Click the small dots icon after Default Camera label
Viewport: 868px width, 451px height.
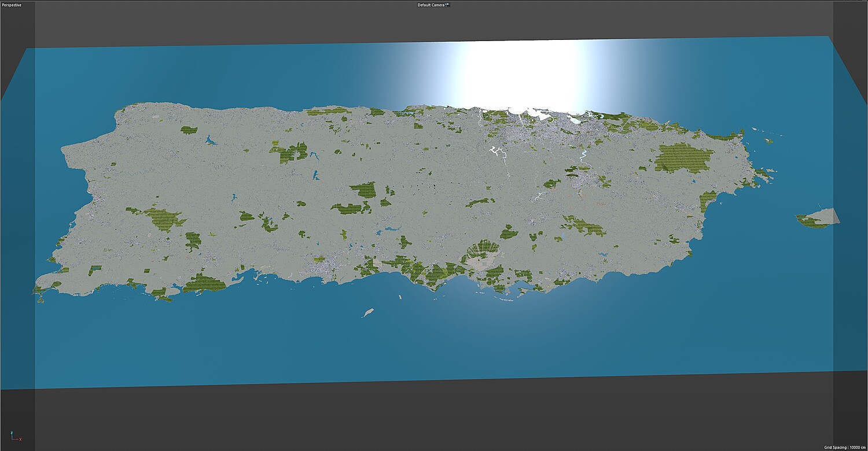[x=447, y=3]
